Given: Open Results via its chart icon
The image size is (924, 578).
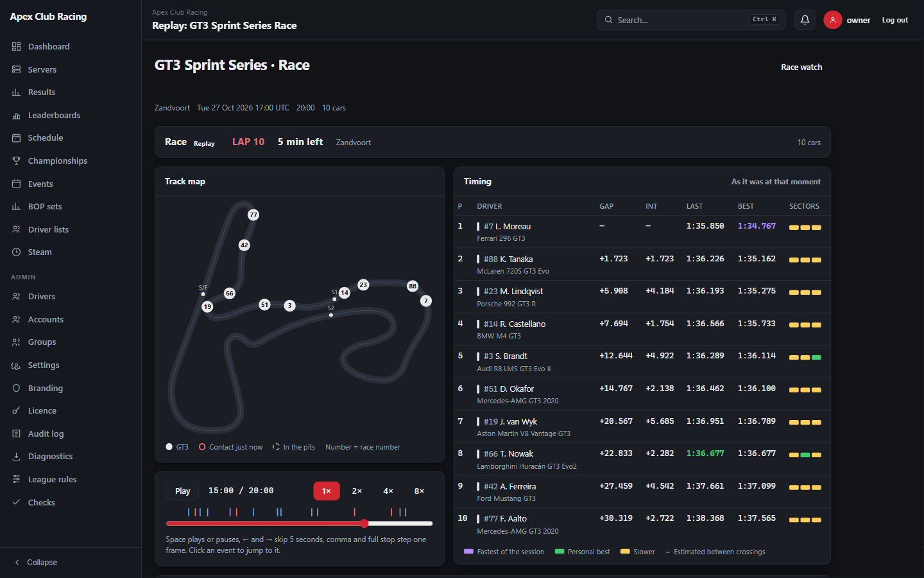Looking at the screenshot, I should coord(16,92).
